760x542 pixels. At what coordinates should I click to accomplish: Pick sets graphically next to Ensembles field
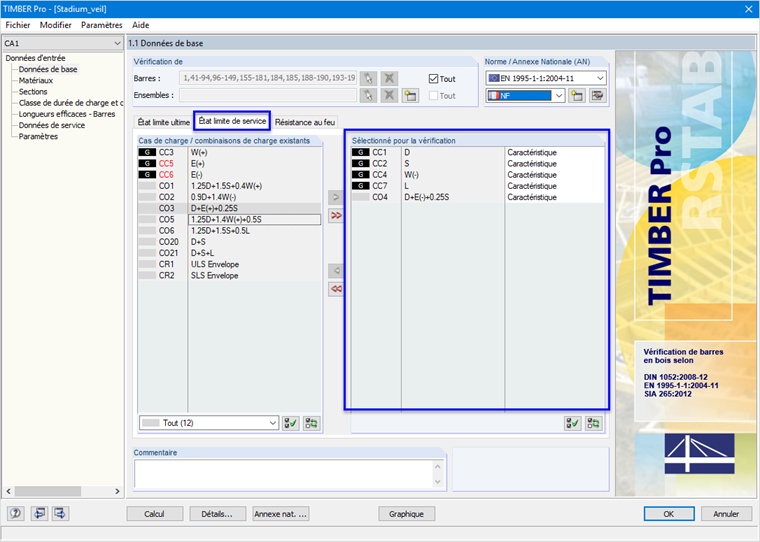[x=368, y=95]
